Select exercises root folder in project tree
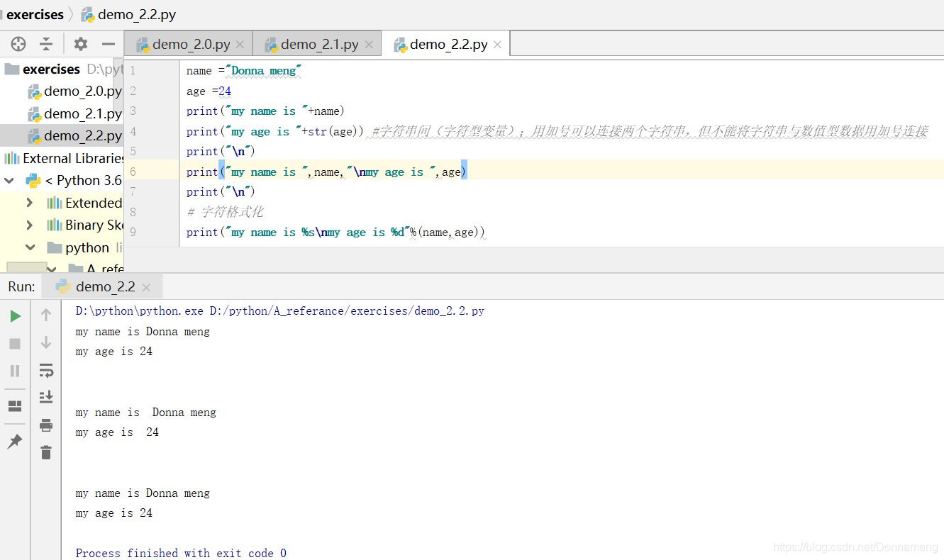This screenshot has width=944, height=560. point(51,69)
